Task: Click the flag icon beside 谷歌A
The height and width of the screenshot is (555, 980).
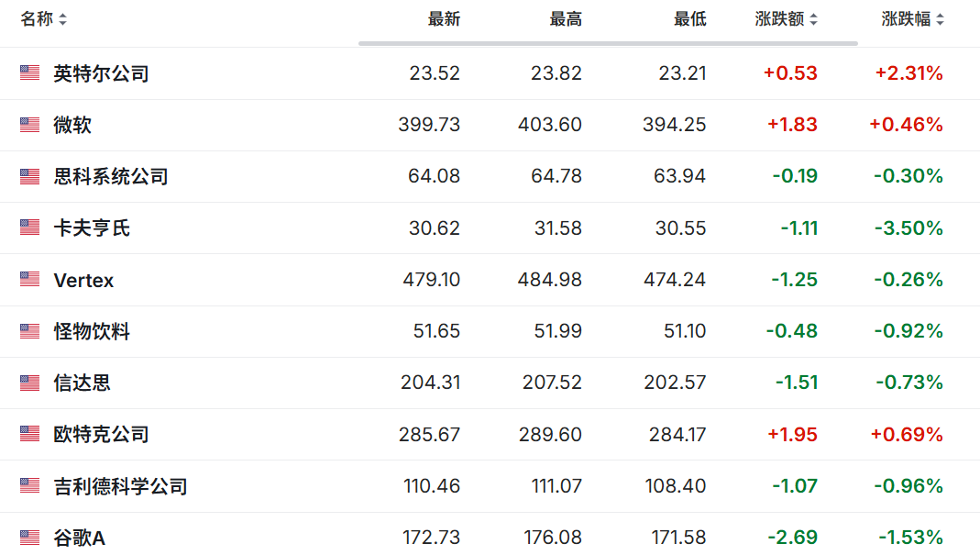Action: (x=29, y=537)
